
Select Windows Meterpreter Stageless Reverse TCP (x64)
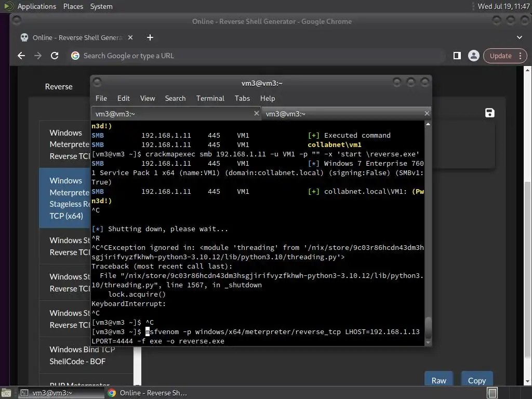pyautogui.click(x=64, y=198)
